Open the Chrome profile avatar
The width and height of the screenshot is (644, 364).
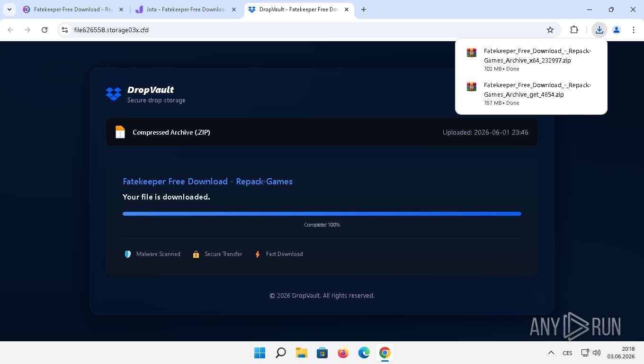[617, 30]
